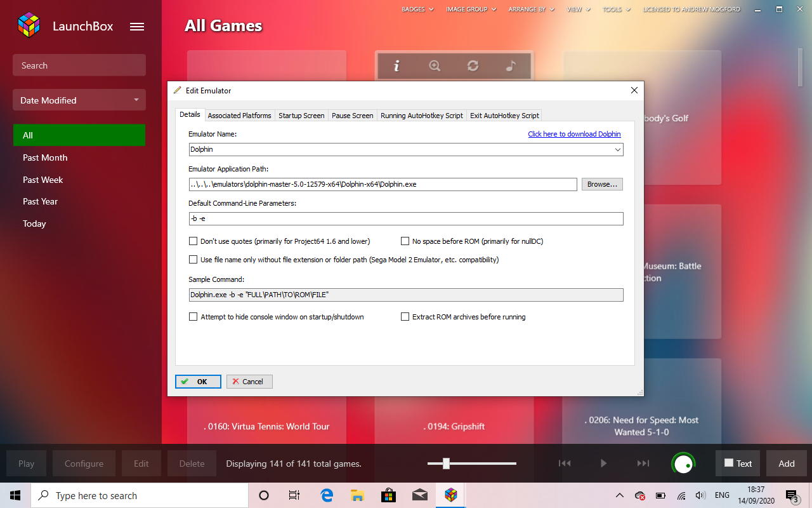The width and height of the screenshot is (812, 508).
Task: Click the Browse... button
Action: [602, 184]
